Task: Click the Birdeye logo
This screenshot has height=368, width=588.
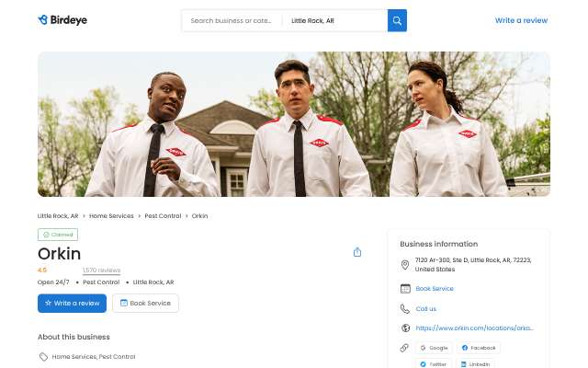Action: 62,20
